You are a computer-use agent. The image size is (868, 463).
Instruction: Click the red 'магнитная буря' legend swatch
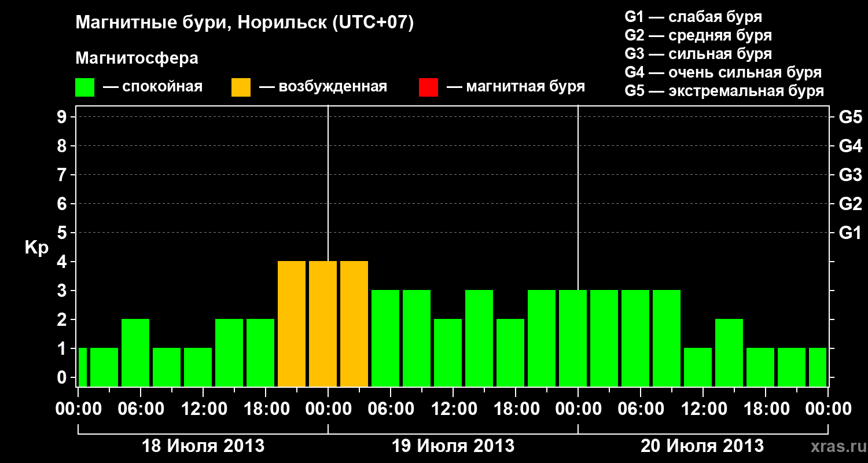tap(428, 87)
